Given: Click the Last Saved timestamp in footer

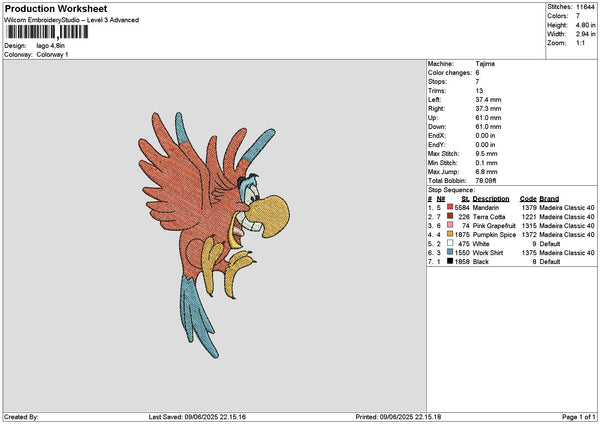Looking at the screenshot, I should coord(196,417).
